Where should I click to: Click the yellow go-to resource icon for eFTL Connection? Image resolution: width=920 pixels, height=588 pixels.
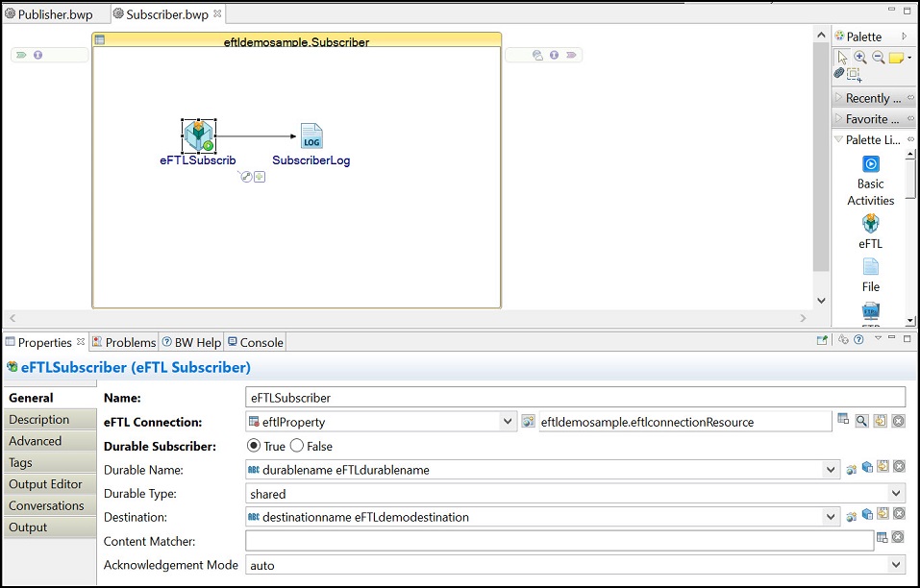[880, 420]
